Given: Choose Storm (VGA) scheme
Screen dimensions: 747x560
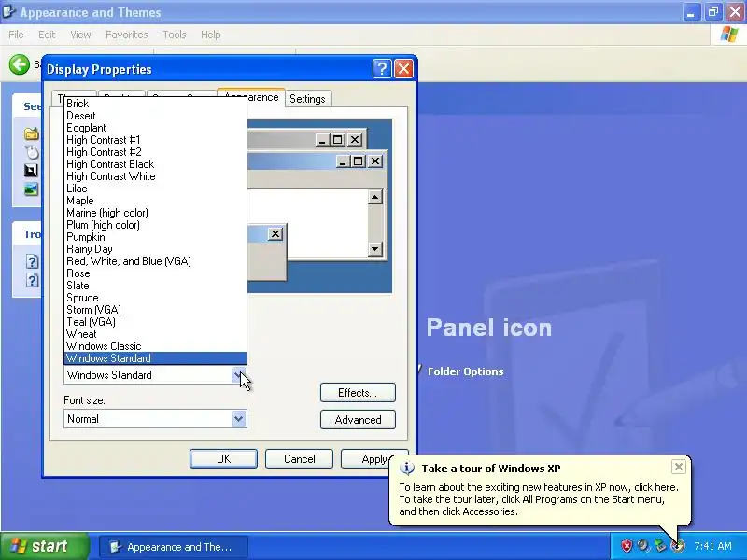Looking at the screenshot, I should point(155,310).
